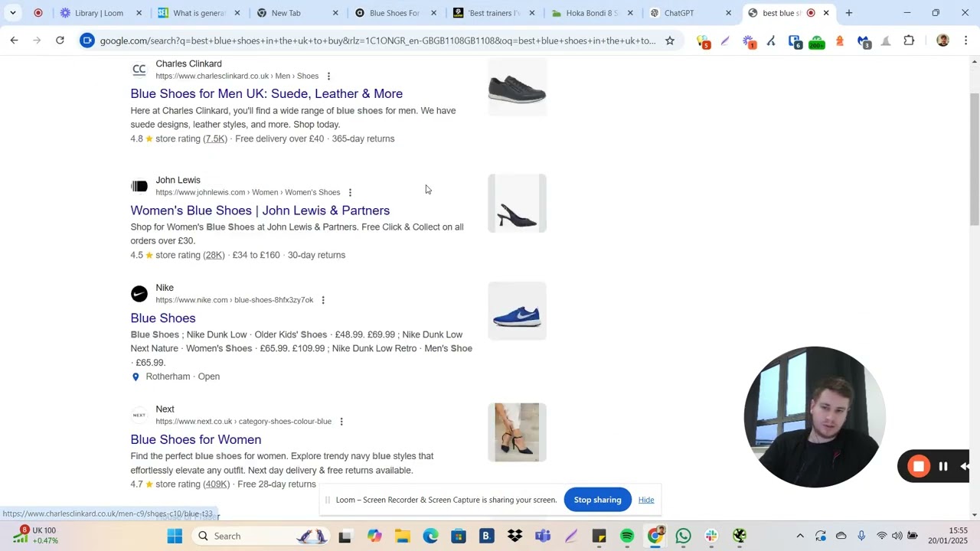Switch to the Library | Loom tab
This screenshot has height=551, width=980.
tap(102, 13)
